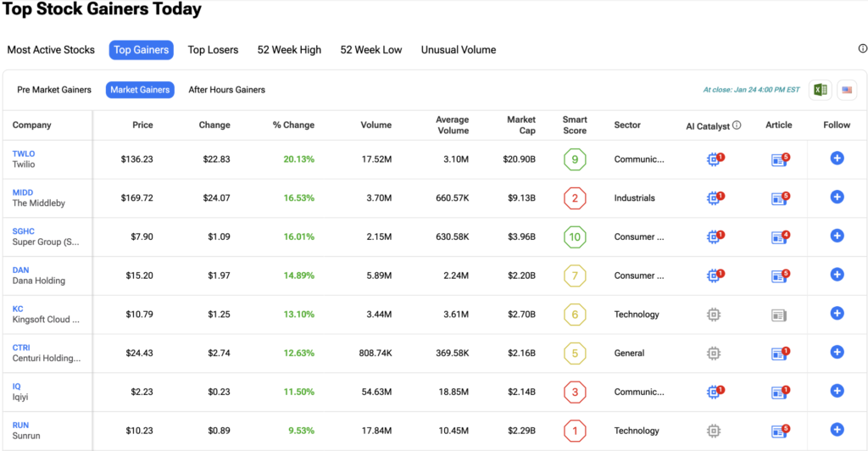Click gray AI Catalyst icon for CTRI

coord(714,354)
